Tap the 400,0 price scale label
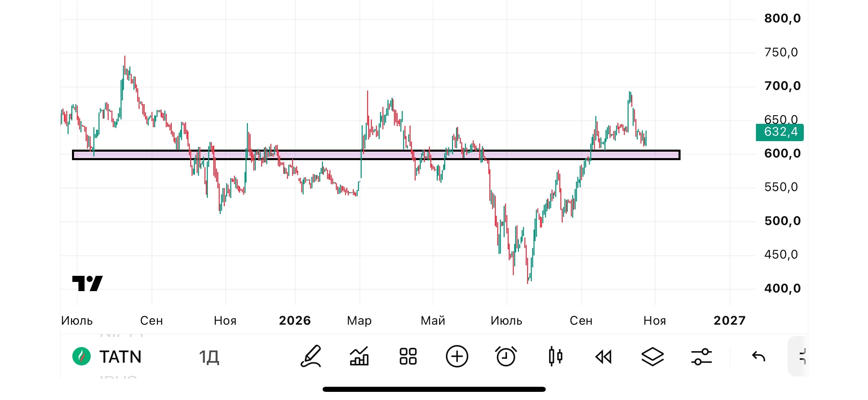This screenshot has width=868, height=400. 782,288
